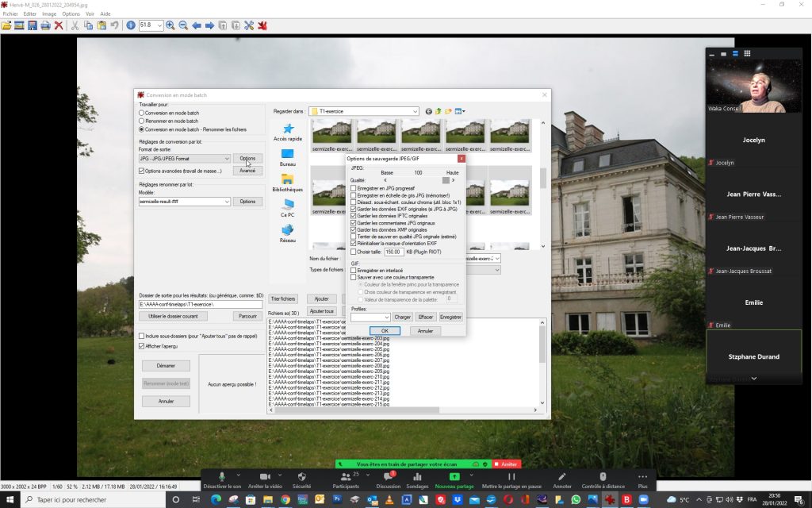Uncheck Garder les données EXIF originales
The width and height of the screenshot is (812, 508).
click(x=354, y=209)
